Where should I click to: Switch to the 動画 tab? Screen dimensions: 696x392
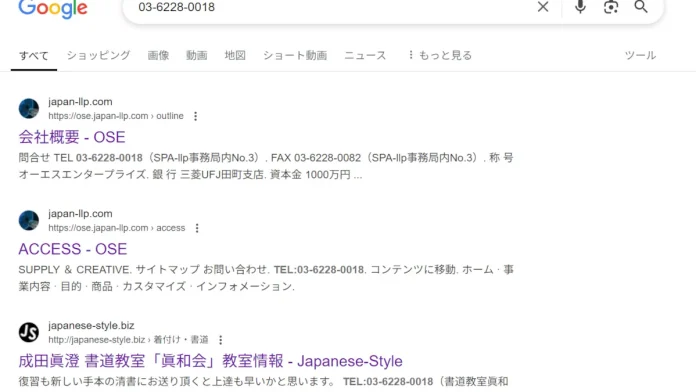point(197,55)
